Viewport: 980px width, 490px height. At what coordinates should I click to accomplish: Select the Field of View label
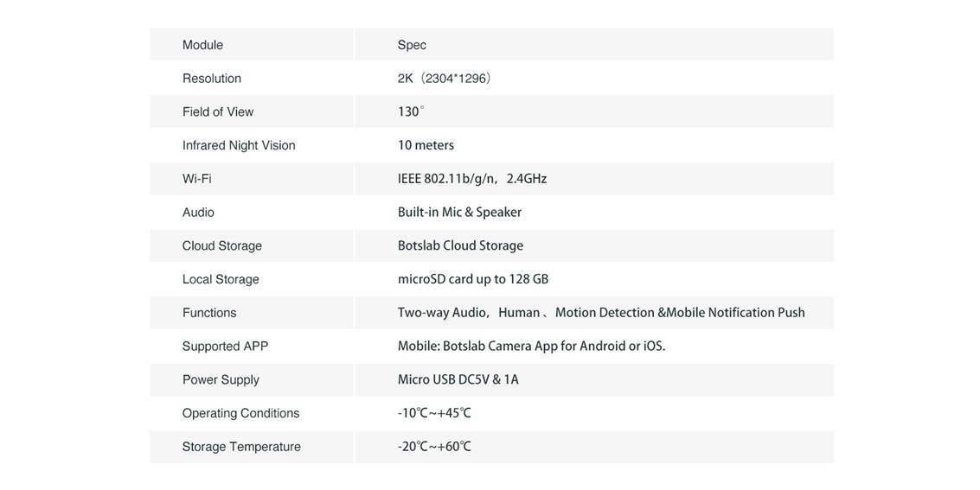(218, 112)
